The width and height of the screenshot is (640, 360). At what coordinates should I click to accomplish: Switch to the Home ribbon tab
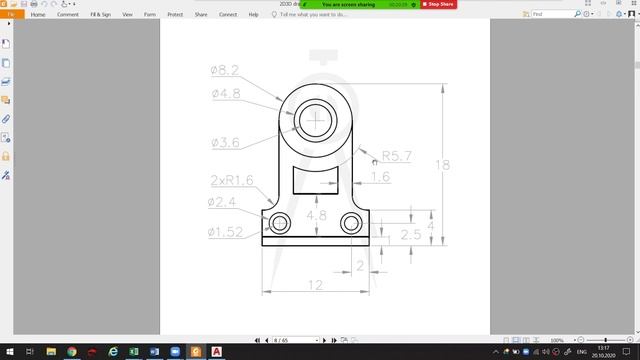pos(38,14)
